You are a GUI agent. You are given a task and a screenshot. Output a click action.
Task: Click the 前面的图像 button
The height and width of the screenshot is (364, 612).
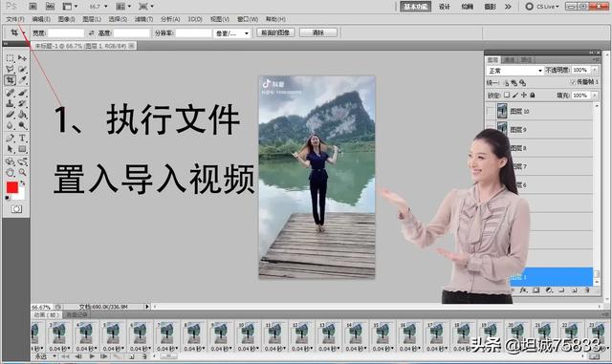tap(275, 32)
